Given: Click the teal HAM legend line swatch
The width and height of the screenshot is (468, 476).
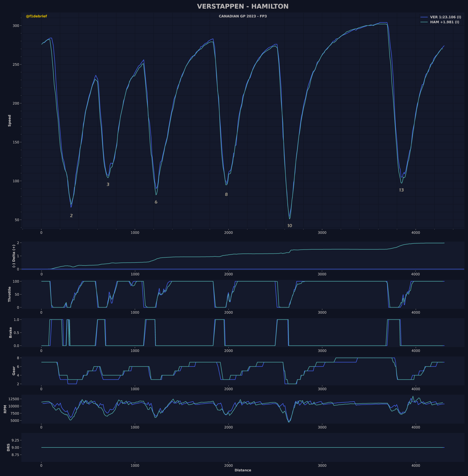Looking at the screenshot, I should coord(424,22).
